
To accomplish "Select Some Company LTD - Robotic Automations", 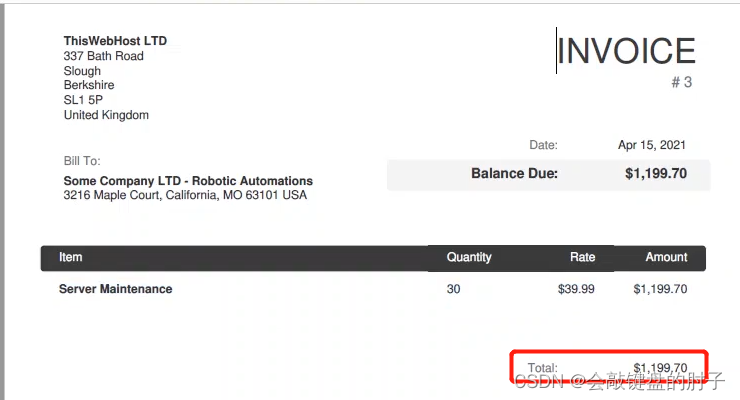I will click(188, 181).
